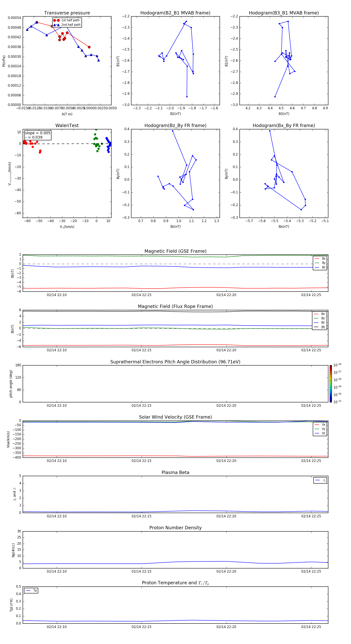Screen dimensions: 351x644
Task: Click the "Bz(nT)" x-axis label
Action: tap(175, 227)
